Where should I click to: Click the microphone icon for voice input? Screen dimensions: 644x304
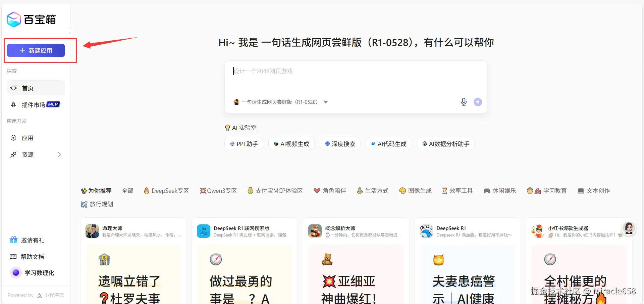coord(464,102)
